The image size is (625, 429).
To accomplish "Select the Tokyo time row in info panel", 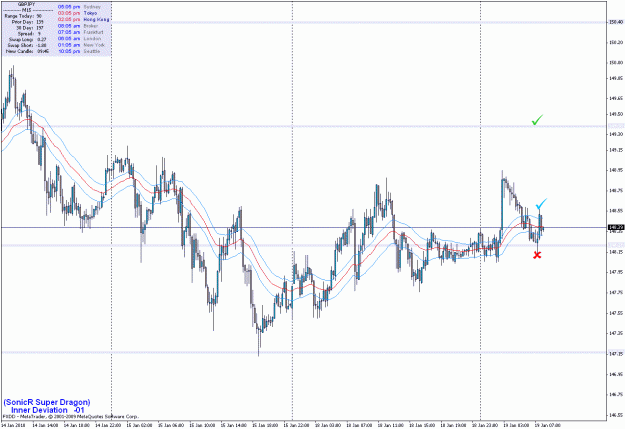I will point(78,13).
